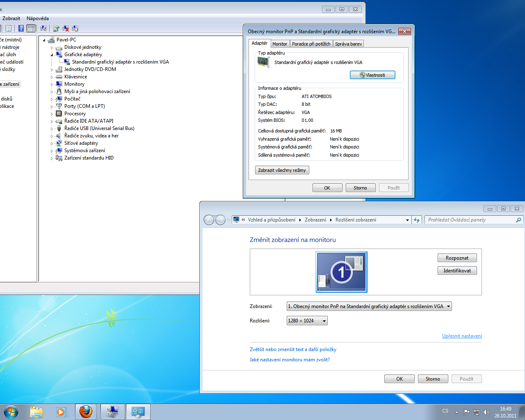
Task: Click the USB plug icon beside Řadiče USB
Action: pos(59,128)
